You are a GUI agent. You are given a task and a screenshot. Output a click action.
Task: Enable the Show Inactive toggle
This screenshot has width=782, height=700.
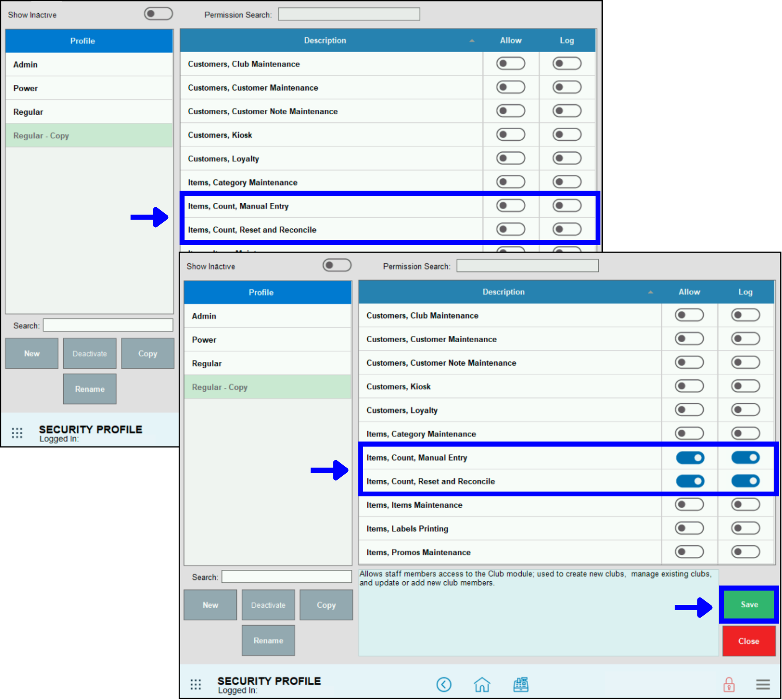pos(336,265)
